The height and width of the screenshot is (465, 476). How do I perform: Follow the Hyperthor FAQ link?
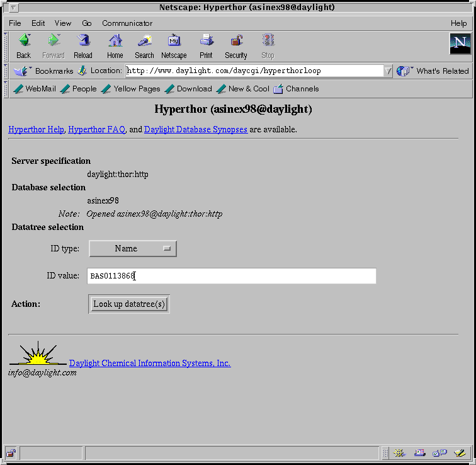[96, 130]
